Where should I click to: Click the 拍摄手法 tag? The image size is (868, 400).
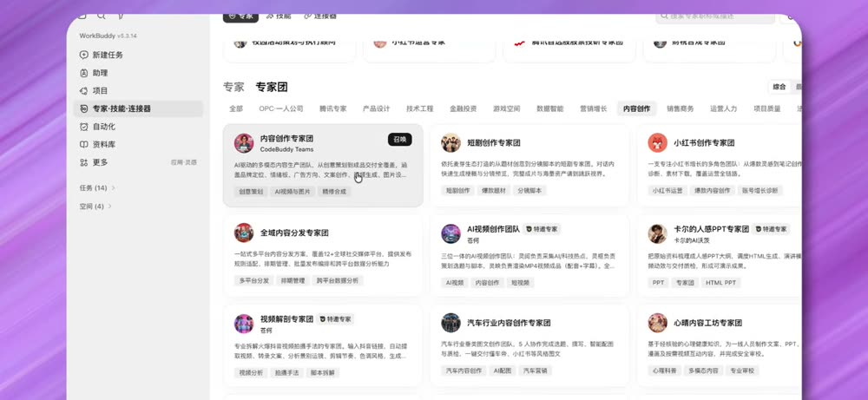tap(286, 373)
